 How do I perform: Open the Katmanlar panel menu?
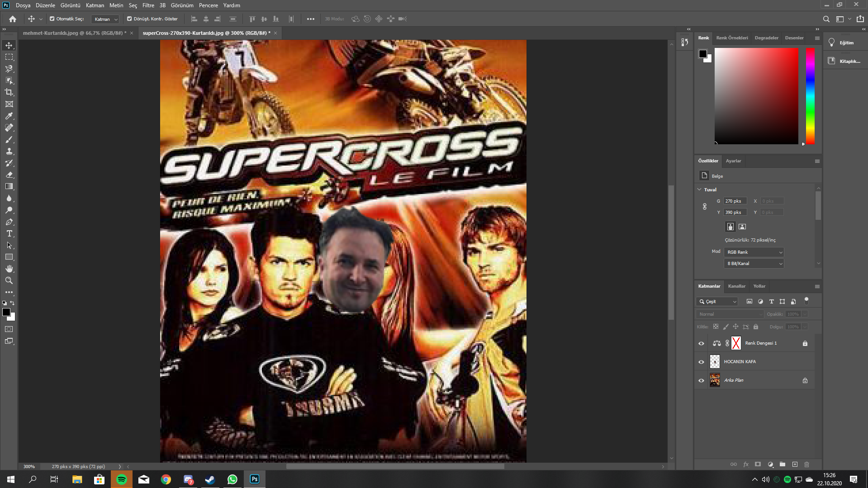pyautogui.click(x=817, y=286)
